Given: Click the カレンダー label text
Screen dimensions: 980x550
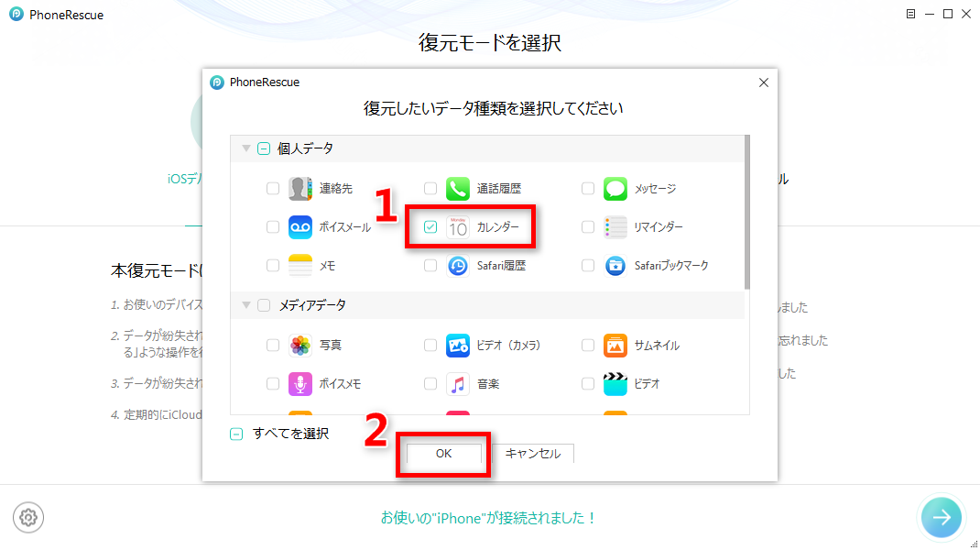Looking at the screenshot, I should tap(497, 227).
